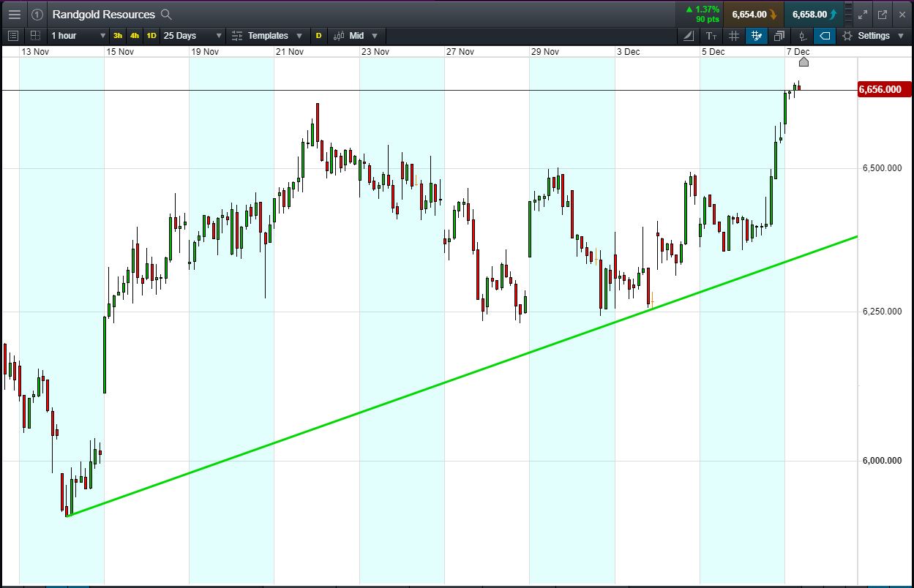Screen dimensions: 914x588
Task: Expand the Mid price type dropdown
Action: (x=375, y=36)
